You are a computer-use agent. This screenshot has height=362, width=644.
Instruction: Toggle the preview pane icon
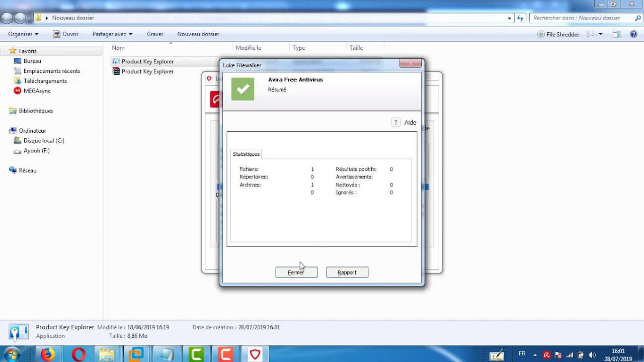(616, 34)
